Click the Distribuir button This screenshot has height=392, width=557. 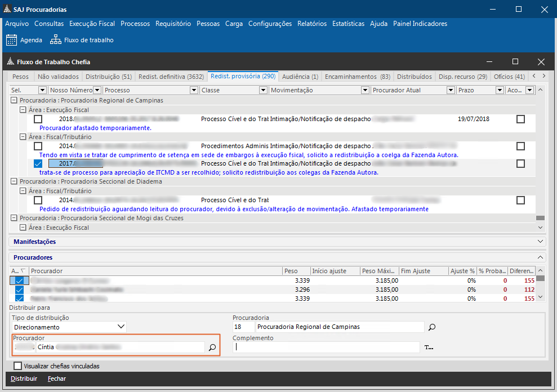pyautogui.click(x=24, y=378)
